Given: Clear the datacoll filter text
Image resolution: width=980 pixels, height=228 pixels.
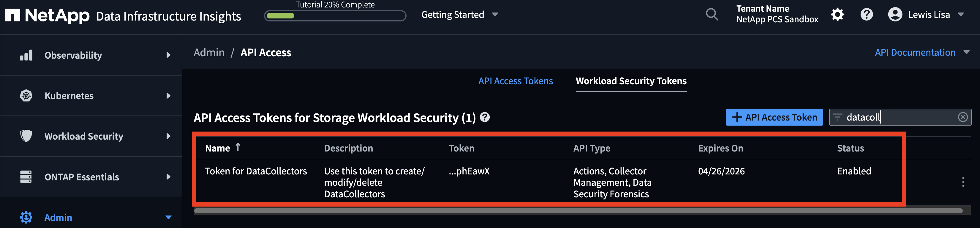Looking at the screenshot, I should click(962, 117).
